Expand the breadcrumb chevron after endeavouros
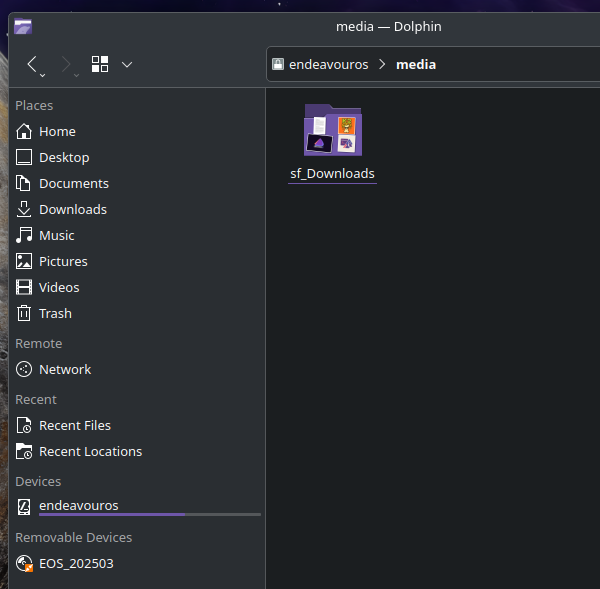 pyautogui.click(x=382, y=64)
